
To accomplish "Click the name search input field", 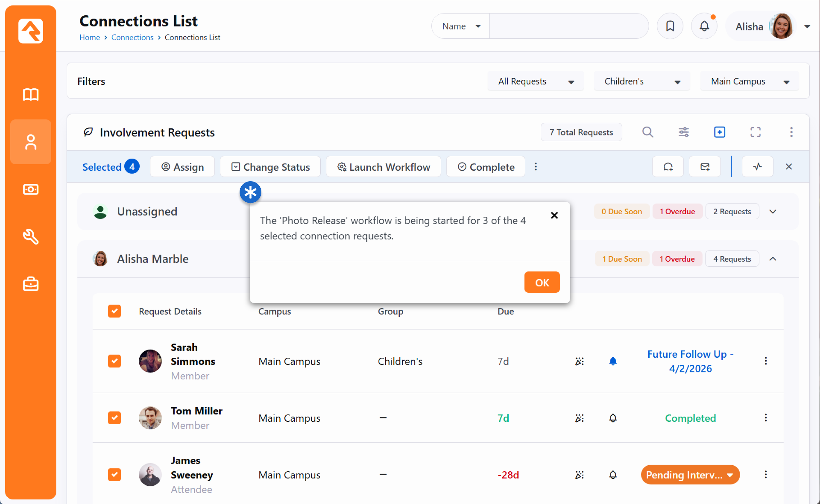I will [568, 26].
